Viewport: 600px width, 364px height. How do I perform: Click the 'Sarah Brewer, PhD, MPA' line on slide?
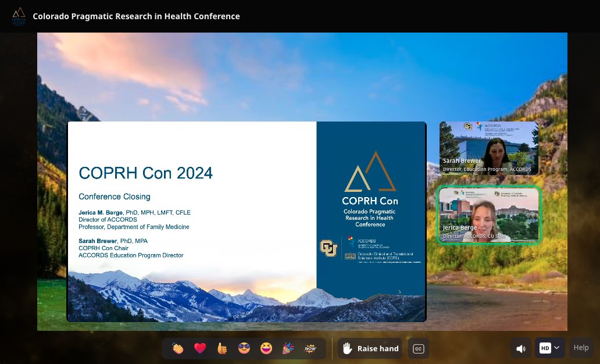113,241
